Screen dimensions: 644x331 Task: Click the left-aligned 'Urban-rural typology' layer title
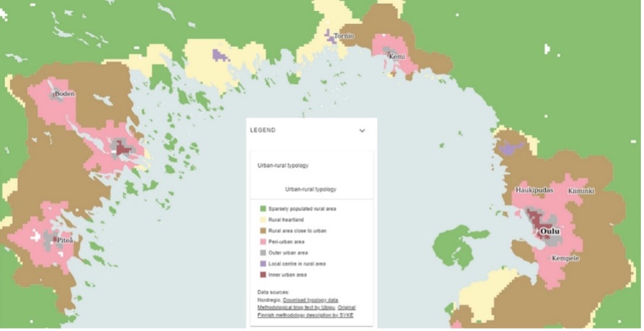(x=283, y=165)
